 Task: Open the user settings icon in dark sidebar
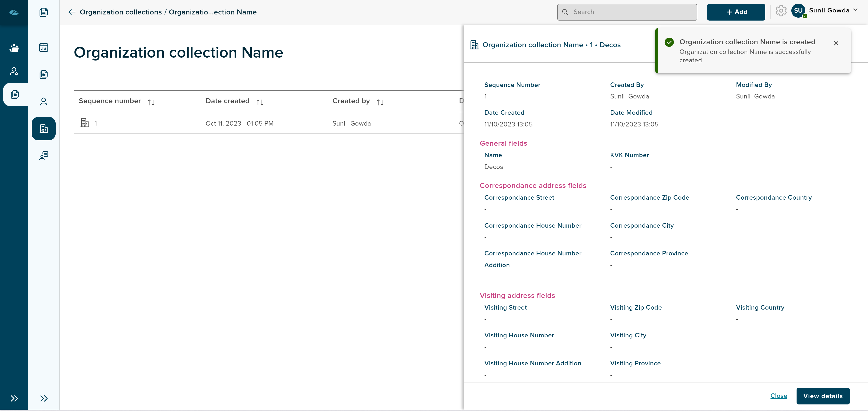[14, 71]
